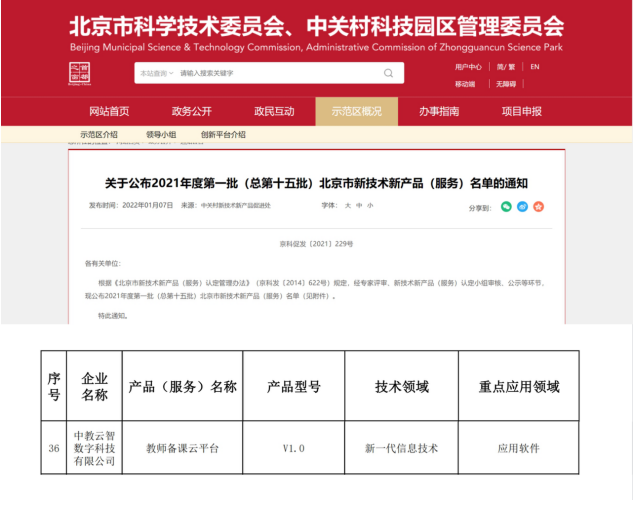
Task: Select the 示范区概况 navigation tab
Action: pyautogui.click(x=356, y=111)
